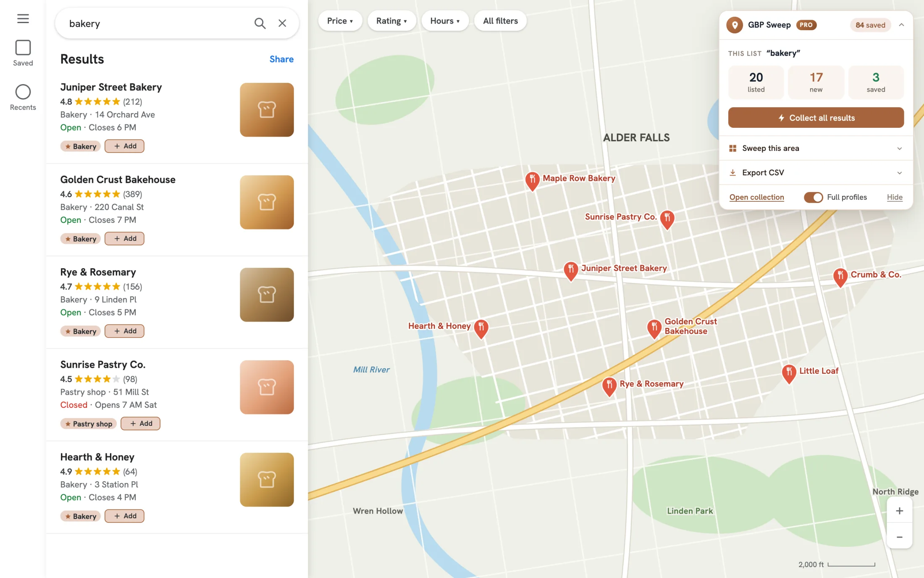Open the Hours filter dropdown
Screen dimensions: 924x578
click(444, 21)
